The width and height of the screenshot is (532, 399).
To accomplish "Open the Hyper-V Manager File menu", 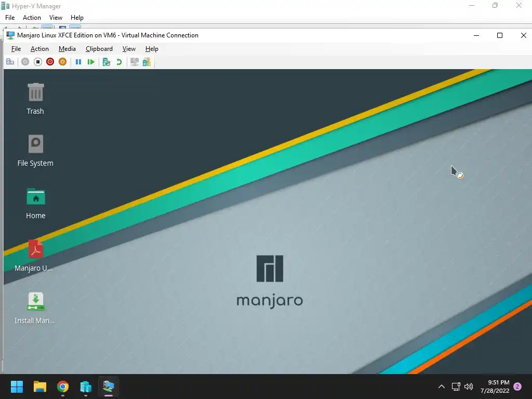I will [x=10, y=18].
